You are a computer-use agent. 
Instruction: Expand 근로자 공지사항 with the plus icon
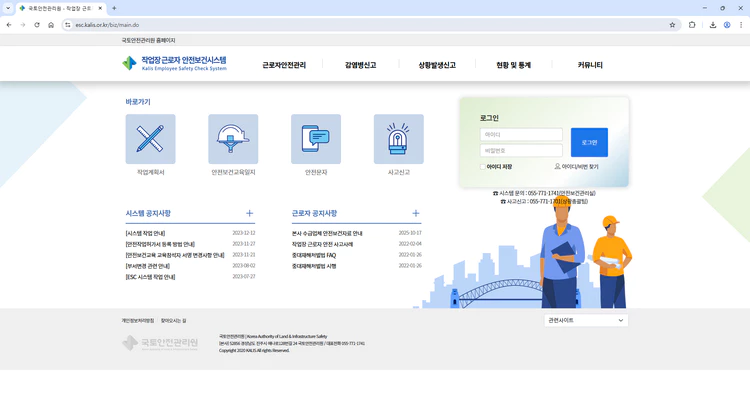click(x=416, y=213)
